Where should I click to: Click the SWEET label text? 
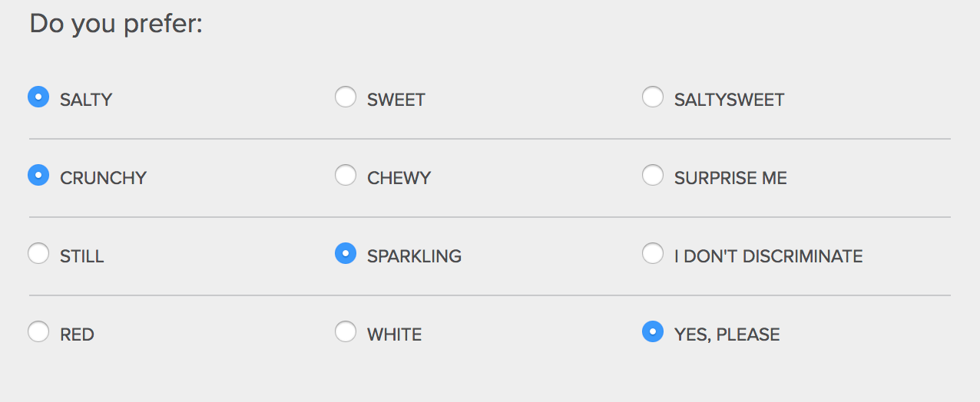coord(396,100)
